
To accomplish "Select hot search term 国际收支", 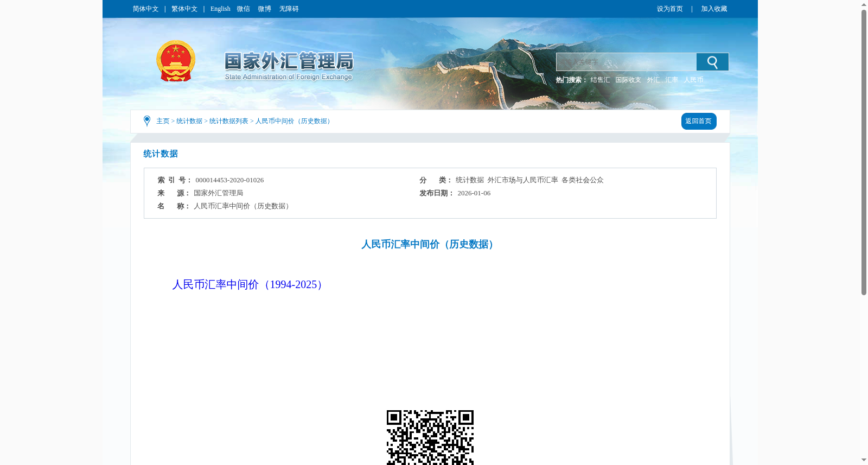I will pos(628,80).
